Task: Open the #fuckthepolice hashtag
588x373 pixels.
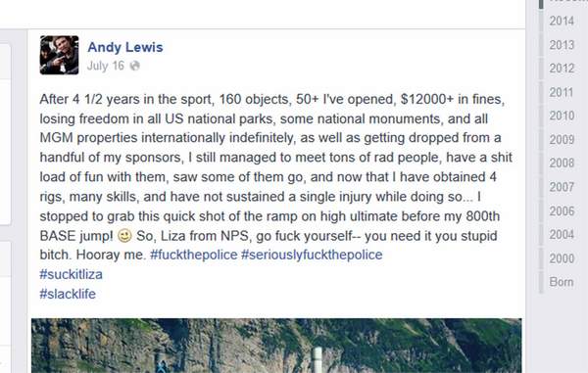Action: [x=193, y=255]
